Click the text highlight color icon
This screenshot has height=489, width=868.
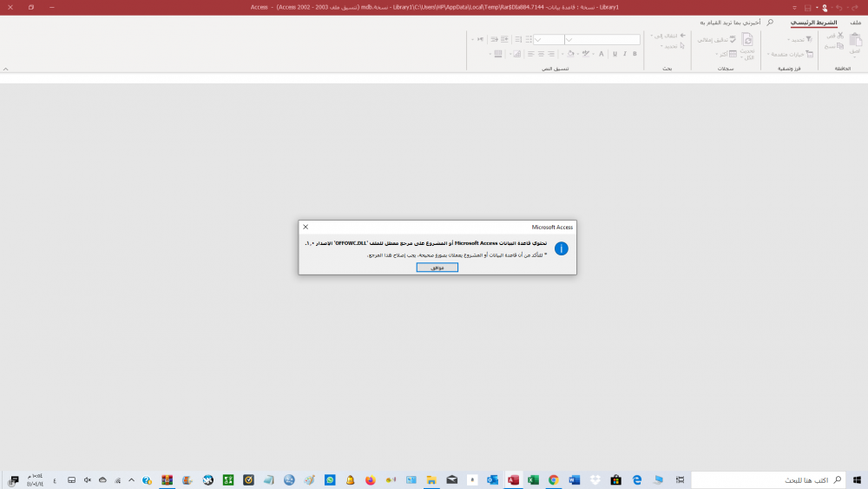[586, 54]
